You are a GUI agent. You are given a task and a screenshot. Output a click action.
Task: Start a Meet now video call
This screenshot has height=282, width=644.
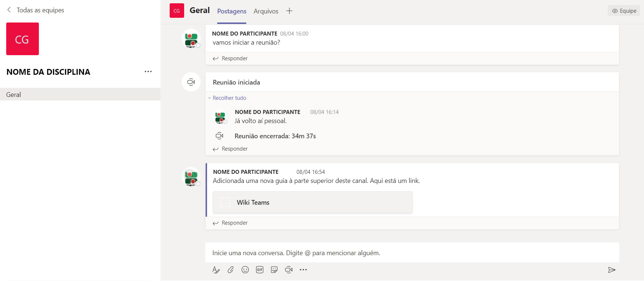click(289, 270)
